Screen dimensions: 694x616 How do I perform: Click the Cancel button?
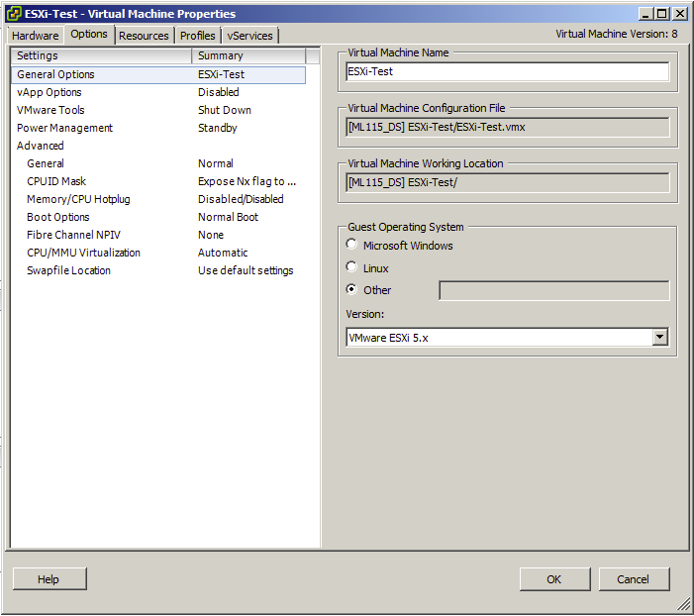[x=635, y=579]
